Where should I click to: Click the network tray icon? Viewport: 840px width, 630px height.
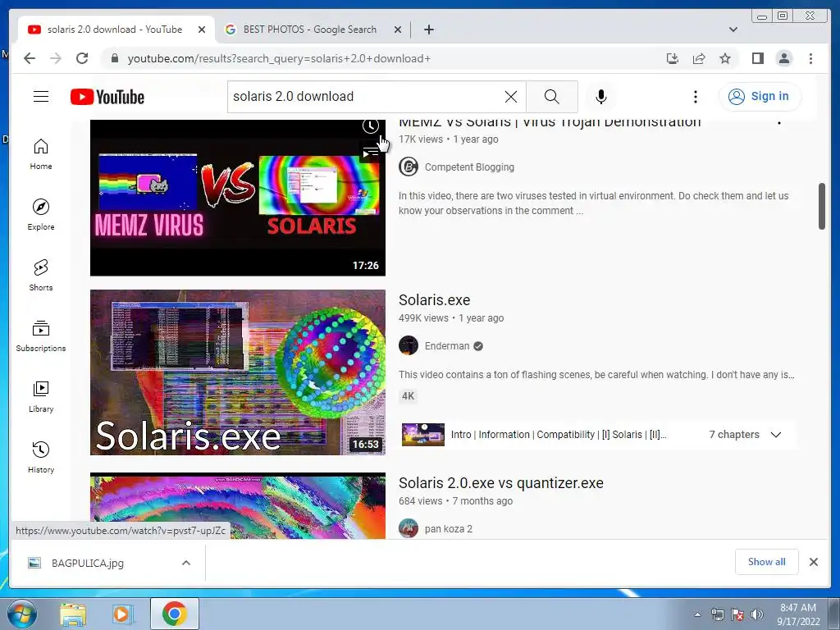point(717,614)
